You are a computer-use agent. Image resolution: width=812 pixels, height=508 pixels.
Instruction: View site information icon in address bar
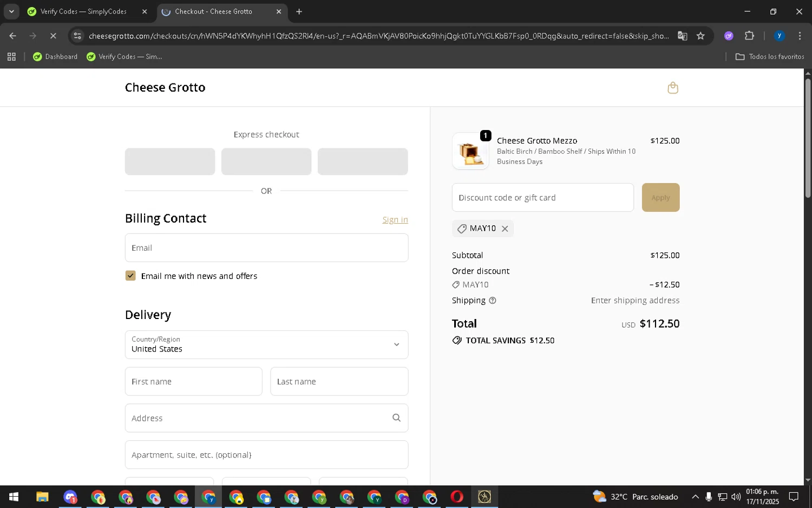pos(77,36)
